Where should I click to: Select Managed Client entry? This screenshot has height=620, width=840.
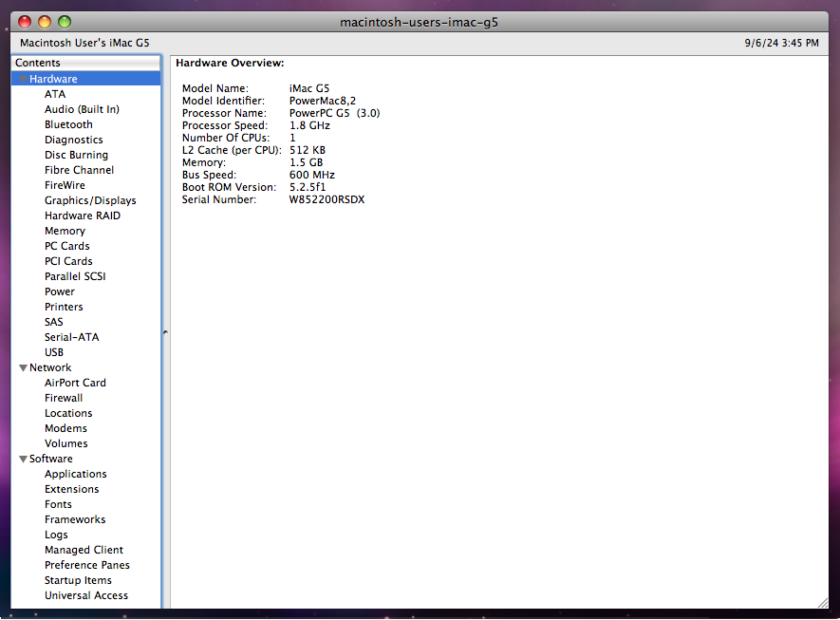(84, 550)
